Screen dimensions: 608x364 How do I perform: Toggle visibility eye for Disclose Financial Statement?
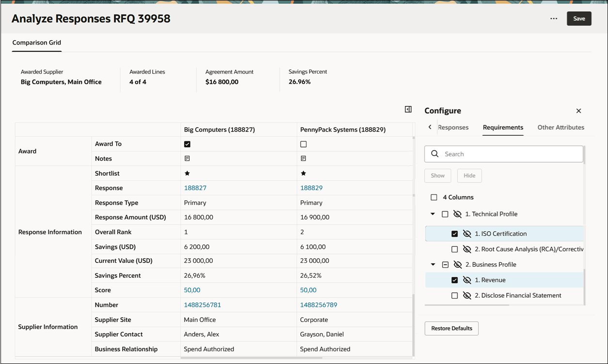pyautogui.click(x=467, y=296)
